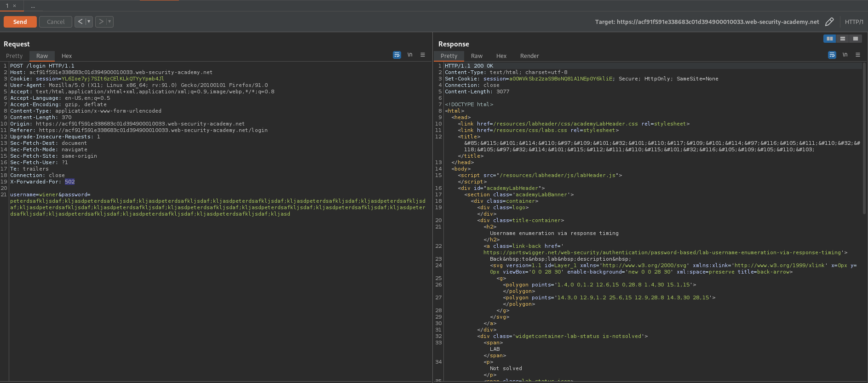Click the Set-Cookie response header
Screen dimensions: 868x383
pyautogui.click(x=581, y=79)
